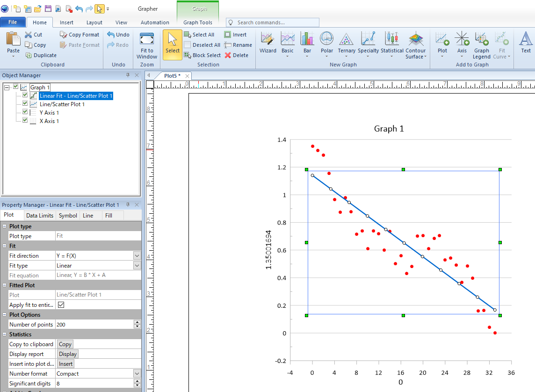The image size is (535, 392).
Task: Open the Fill property tab
Action: point(108,215)
